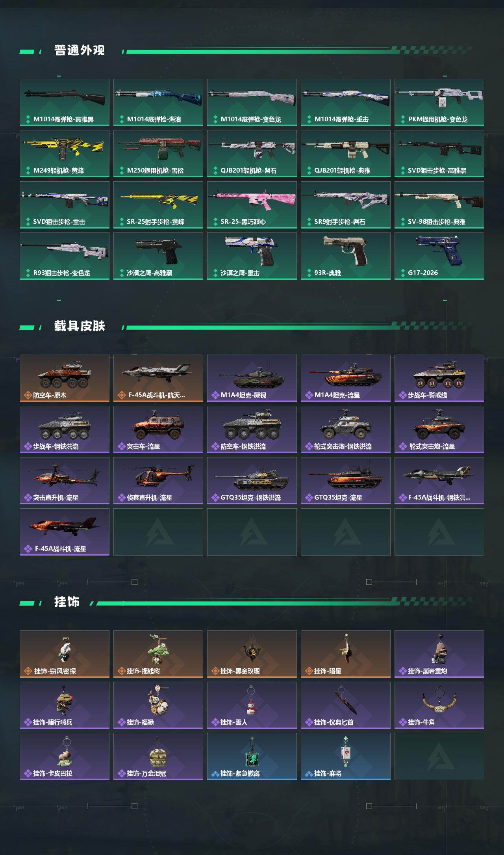Choose the 突击直升机-流星 helicopter skin
This screenshot has width=504, height=855.
[65, 481]
